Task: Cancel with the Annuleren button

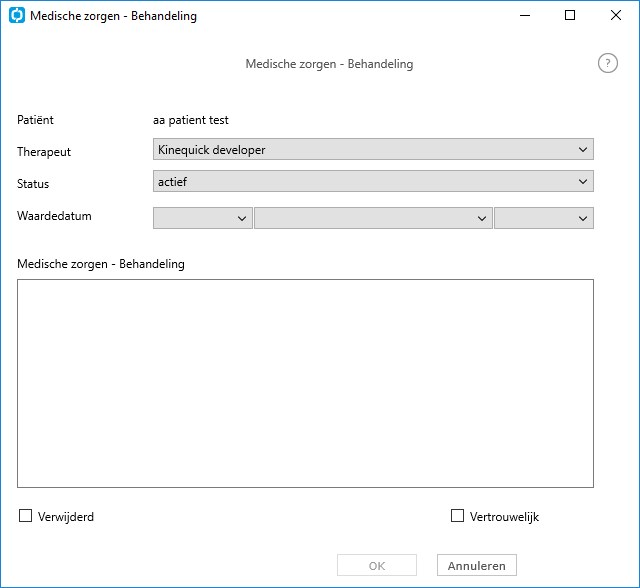Action: (x=477, y=565)
